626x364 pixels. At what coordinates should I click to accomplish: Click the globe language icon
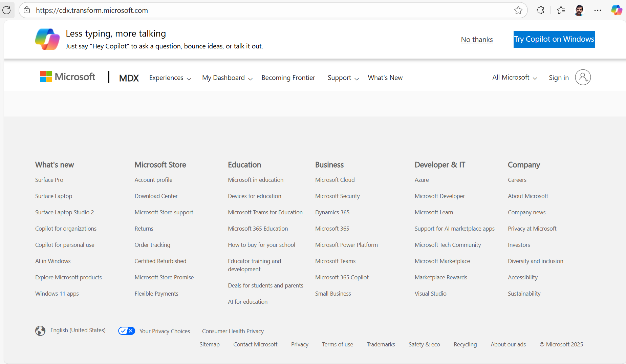point(40,330)
